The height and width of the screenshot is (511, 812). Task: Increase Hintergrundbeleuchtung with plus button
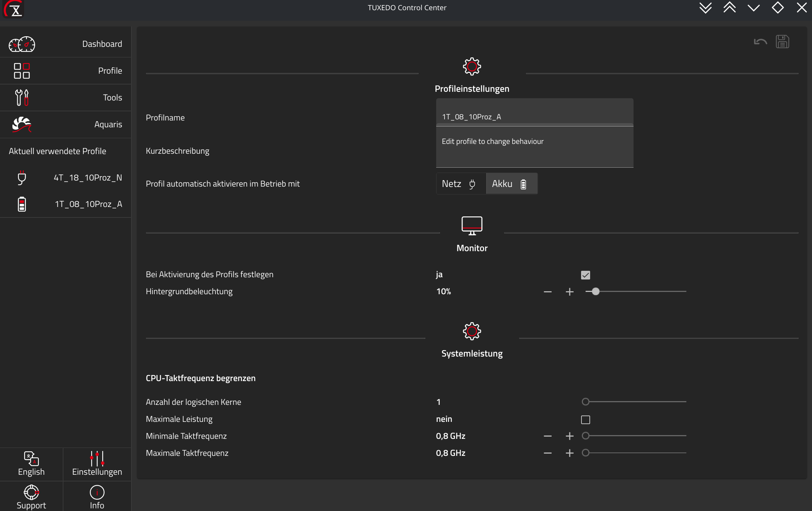(x=569, y=292)
